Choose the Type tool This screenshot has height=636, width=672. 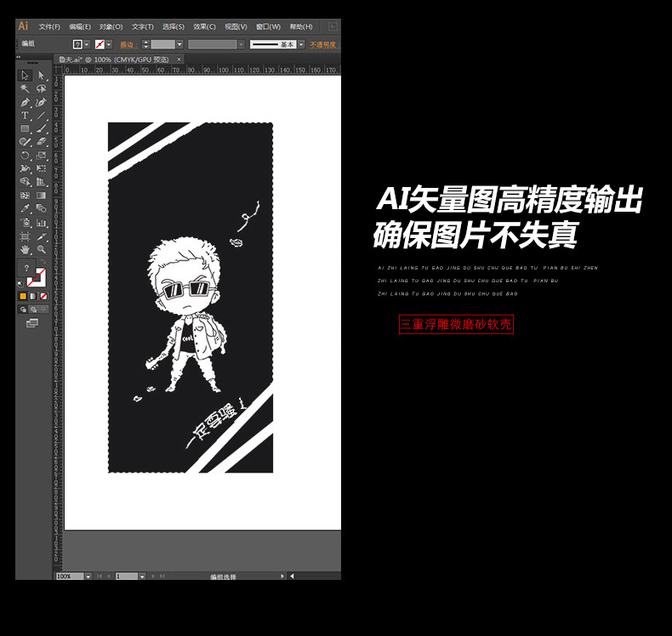pyautogui.click(x=25, y=116)
